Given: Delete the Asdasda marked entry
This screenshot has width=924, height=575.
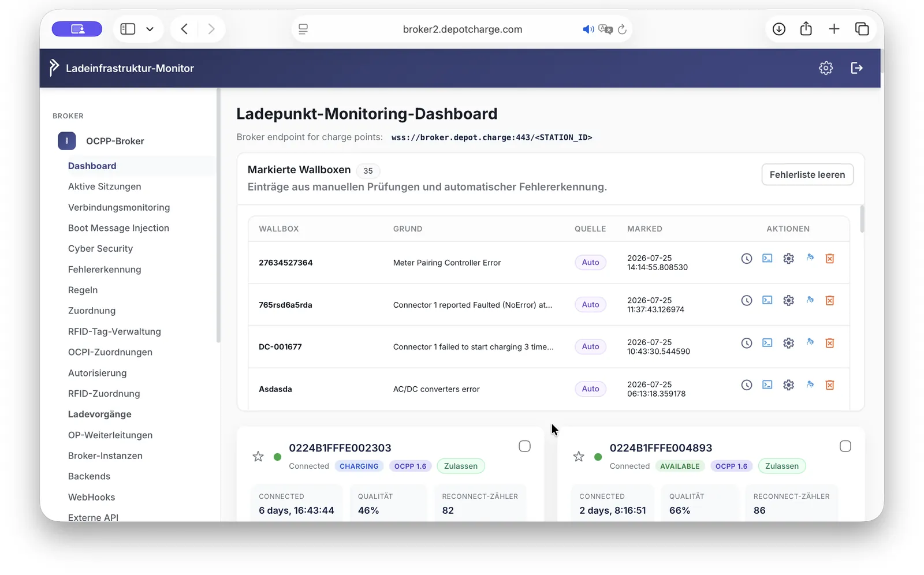Looking at the screenshot, I should pos(830,385).
